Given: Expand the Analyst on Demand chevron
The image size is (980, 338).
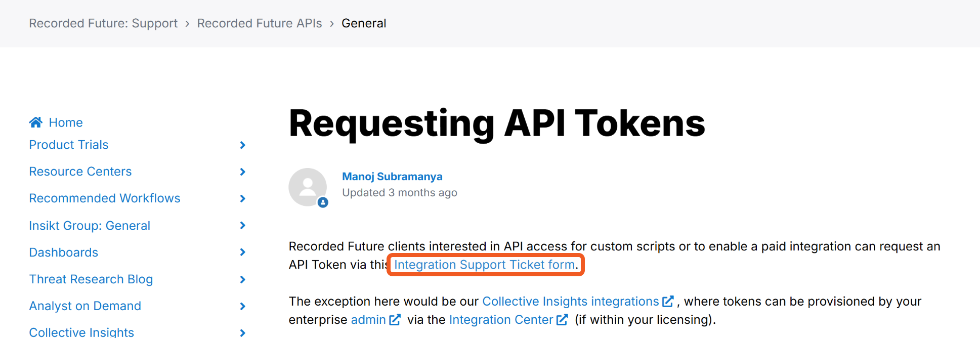Looking at the screenshot, I should pos(243,306).
